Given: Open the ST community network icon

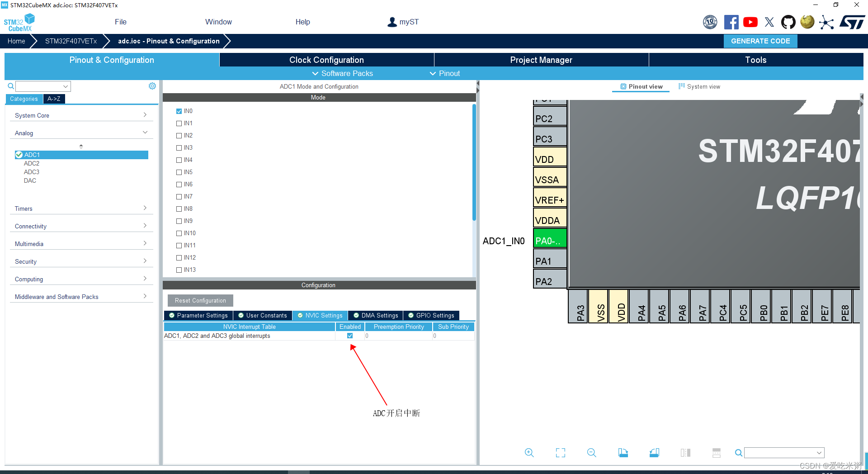Looking at the screenshot, I should click(x=826, y=22).
